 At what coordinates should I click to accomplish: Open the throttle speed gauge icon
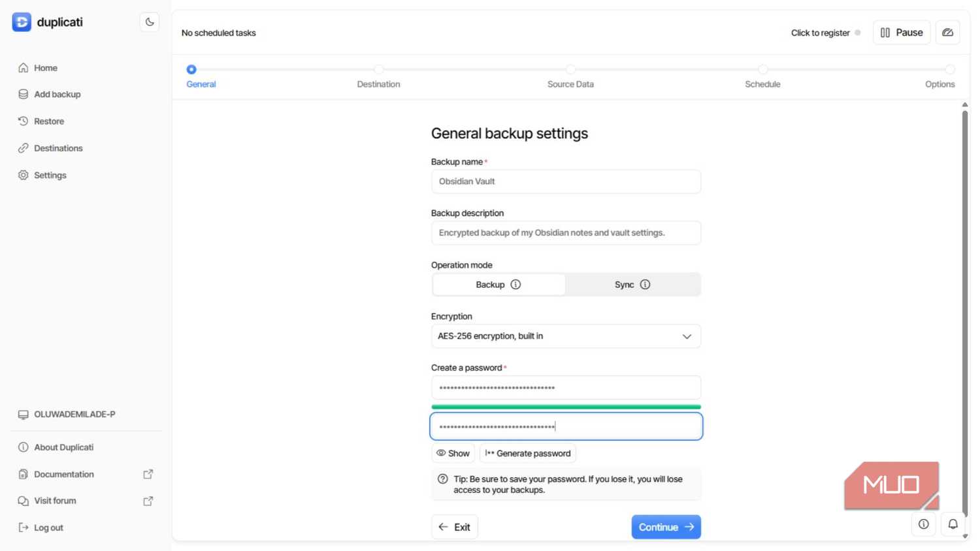coord(947,33)
